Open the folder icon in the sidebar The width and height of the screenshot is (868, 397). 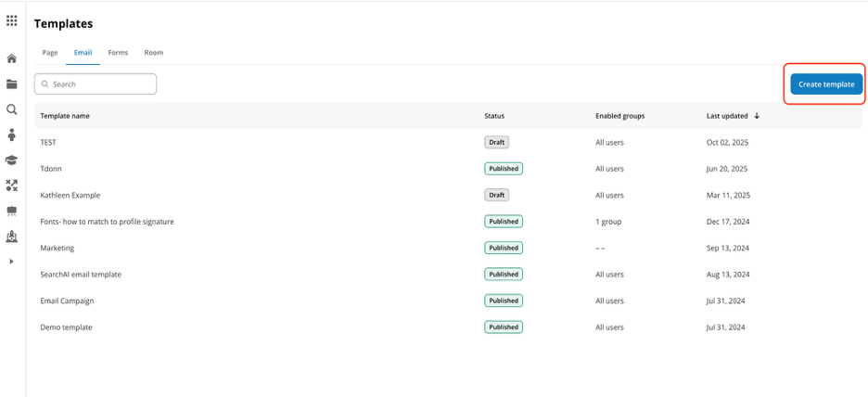(x=12, y=84)
